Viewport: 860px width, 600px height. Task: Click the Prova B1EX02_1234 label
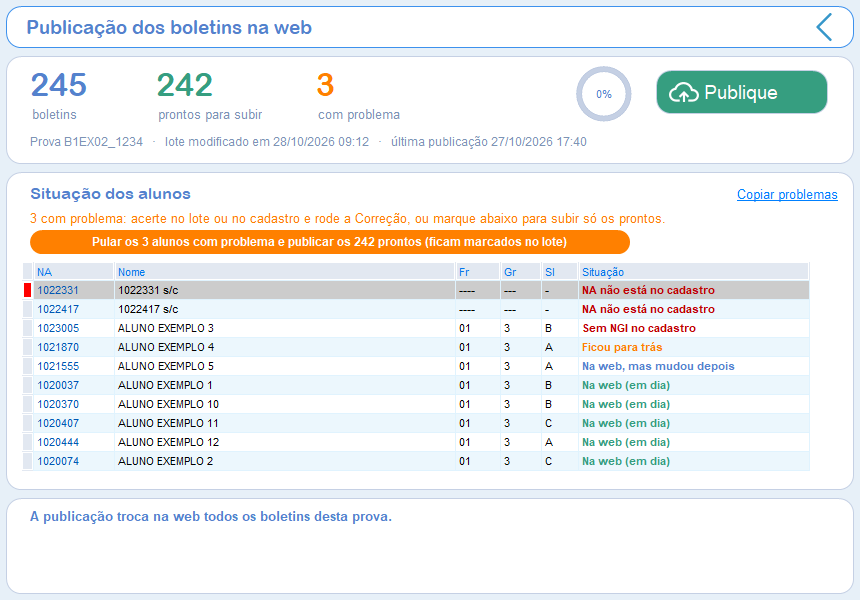point(86,142)
